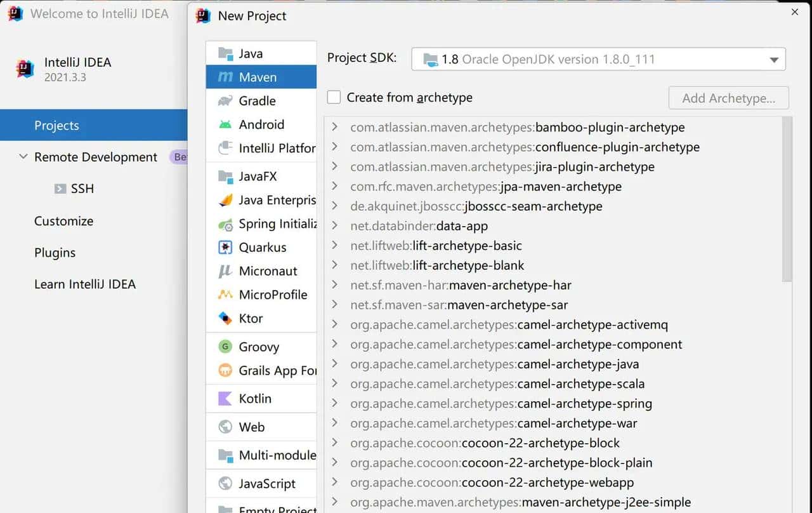Select the Quarkus icon
Image resolution: width=812 pixels, height=513 pixels.
pos(225,248)
